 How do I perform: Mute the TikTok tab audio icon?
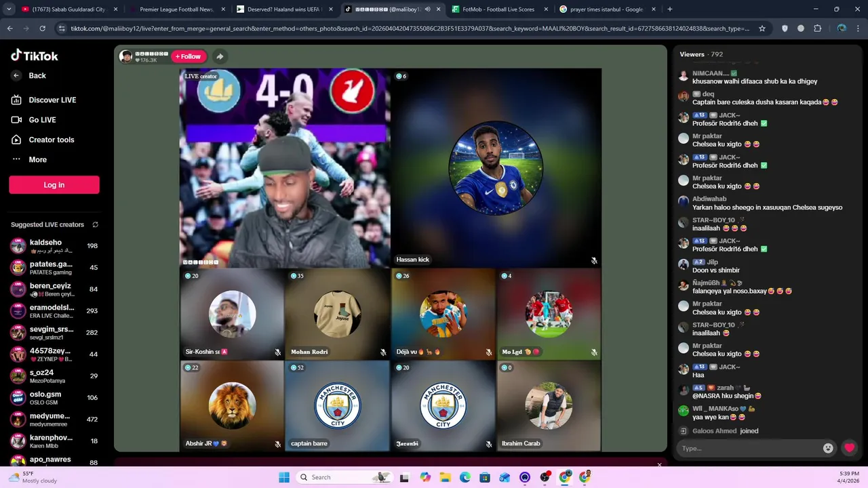coord(427,9)
